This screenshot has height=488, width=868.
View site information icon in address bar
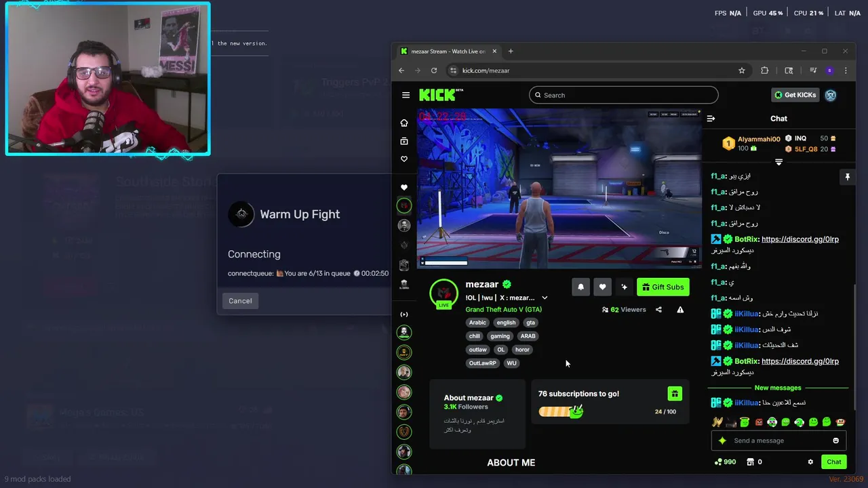453,70
